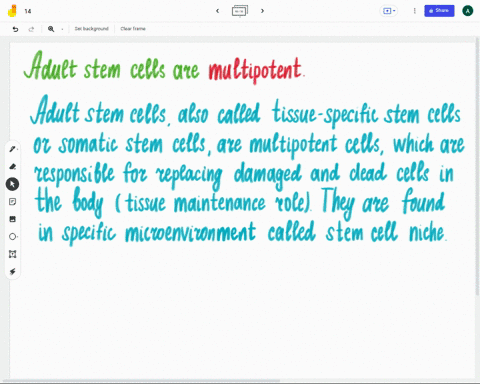Click the horizontal scrollbar at the bottom

point(140,381)
